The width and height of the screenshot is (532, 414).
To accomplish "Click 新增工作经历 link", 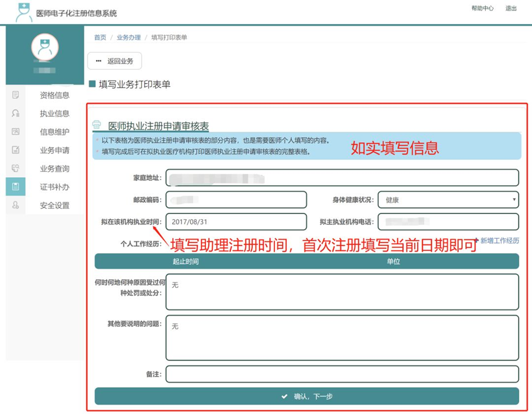I will coord(499,241).
